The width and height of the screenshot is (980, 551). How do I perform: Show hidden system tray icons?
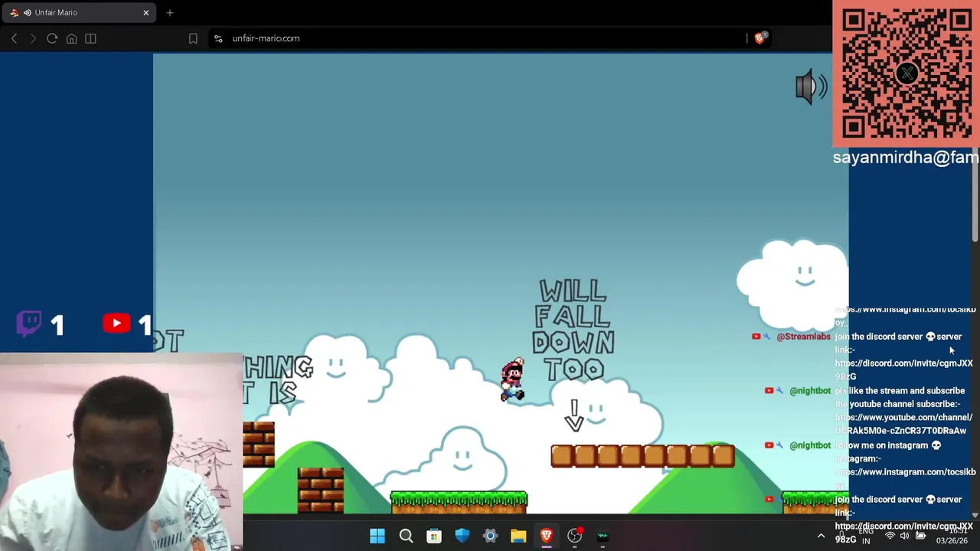821,536
